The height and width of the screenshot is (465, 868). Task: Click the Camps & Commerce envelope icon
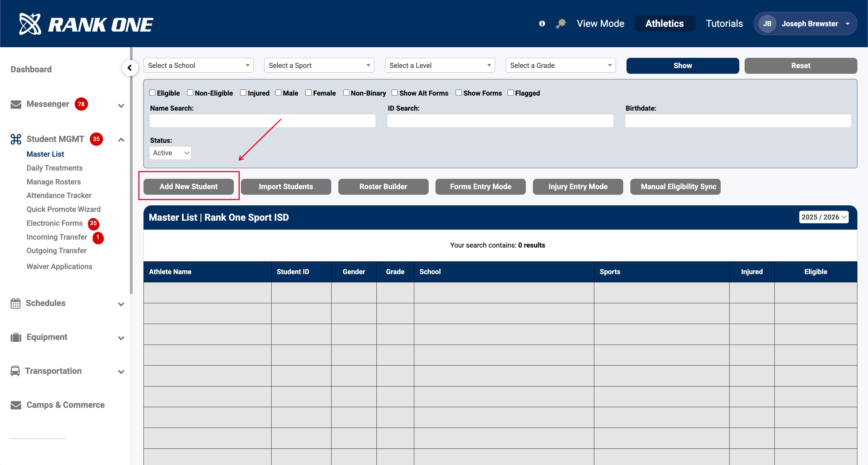pos(16,405)
